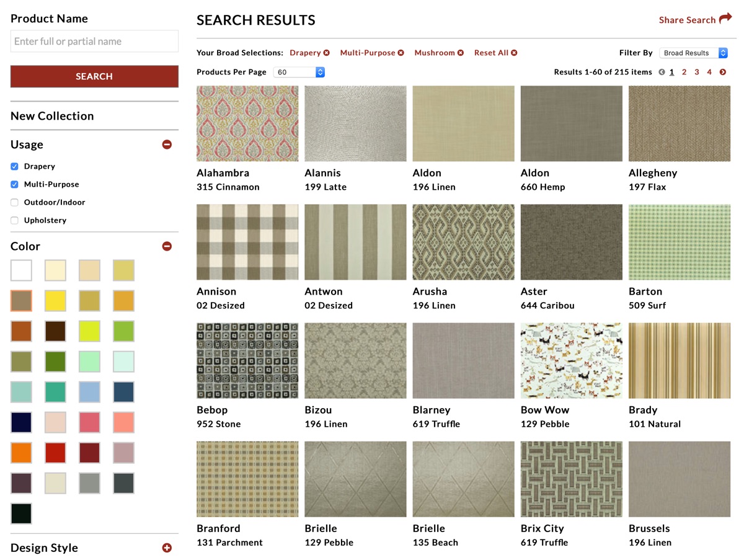Remove the Multi-Purpose filter with its x icon
744x560 pixels.
pos(401,53)
